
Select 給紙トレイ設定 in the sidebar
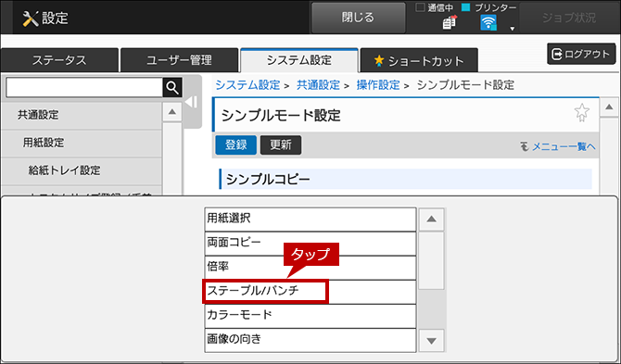tap(81, 170)
